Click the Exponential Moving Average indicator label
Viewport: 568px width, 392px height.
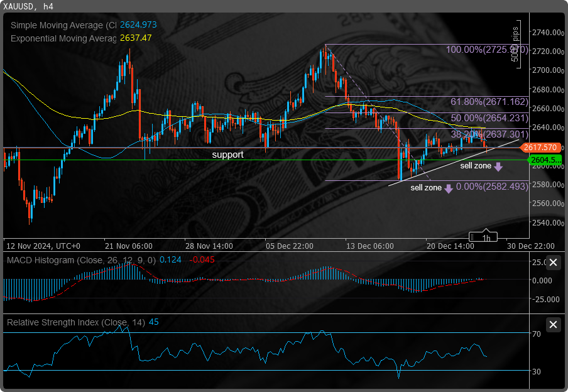[63, 38]
